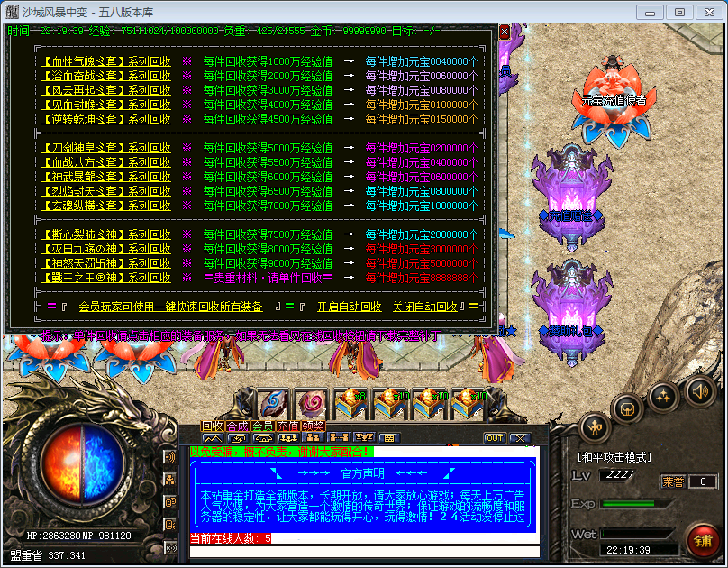Use the blue swirl stone in quick slot
This screenshot has width=728, height=568.
(x=274, y=403)
